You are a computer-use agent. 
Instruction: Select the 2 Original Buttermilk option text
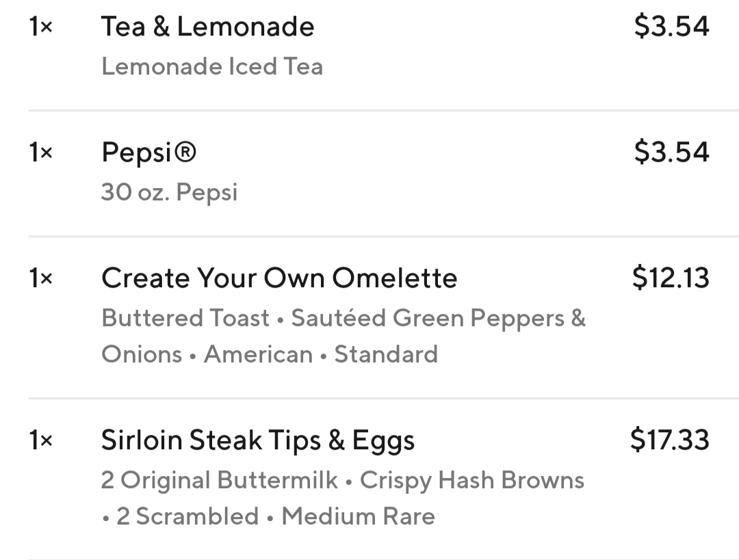[219, 480]
